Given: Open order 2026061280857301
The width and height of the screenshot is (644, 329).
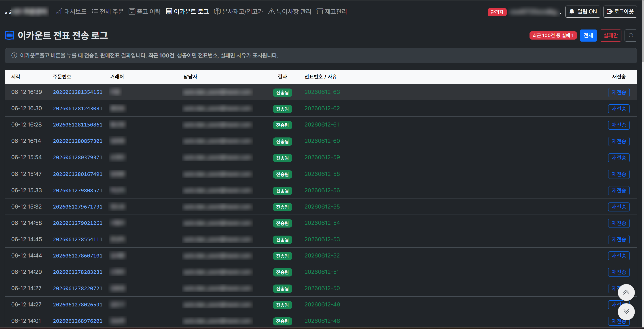Looking at the screenshot, I should pyautogui.click(x=78, y=141).
